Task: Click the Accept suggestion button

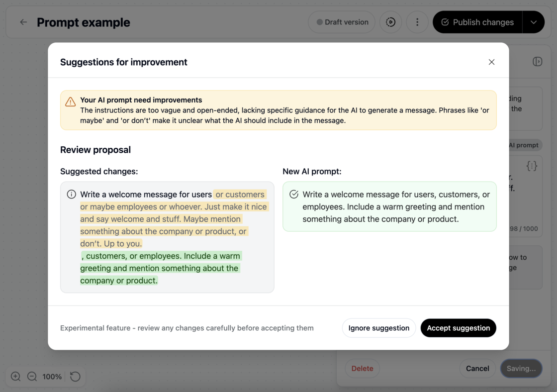Action: point(458,328)
